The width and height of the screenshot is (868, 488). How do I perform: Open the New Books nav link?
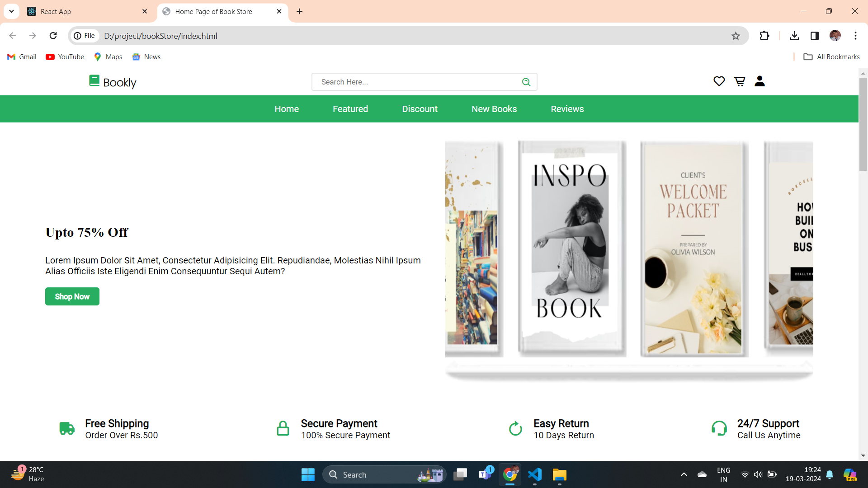tap(494, 109)
